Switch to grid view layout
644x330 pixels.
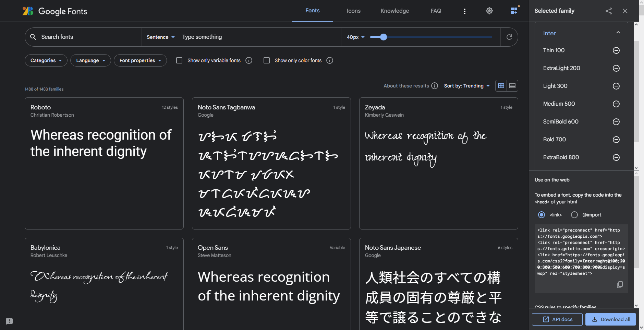501,86
